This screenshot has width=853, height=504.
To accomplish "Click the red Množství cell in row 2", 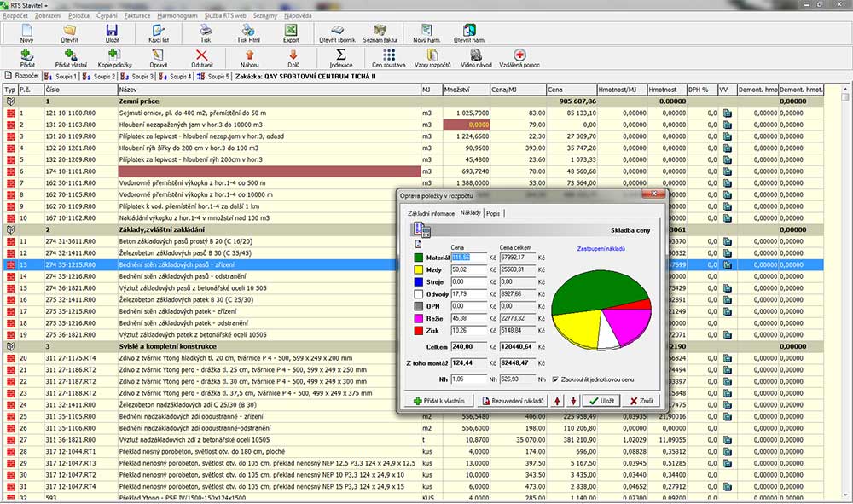I will tap(467, 125).
